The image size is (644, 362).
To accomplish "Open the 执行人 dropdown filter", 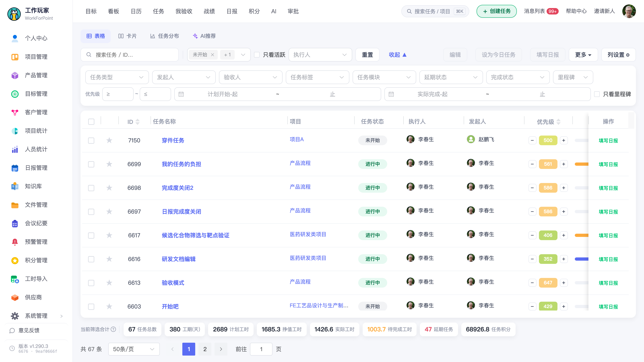I will click(320, 55).
